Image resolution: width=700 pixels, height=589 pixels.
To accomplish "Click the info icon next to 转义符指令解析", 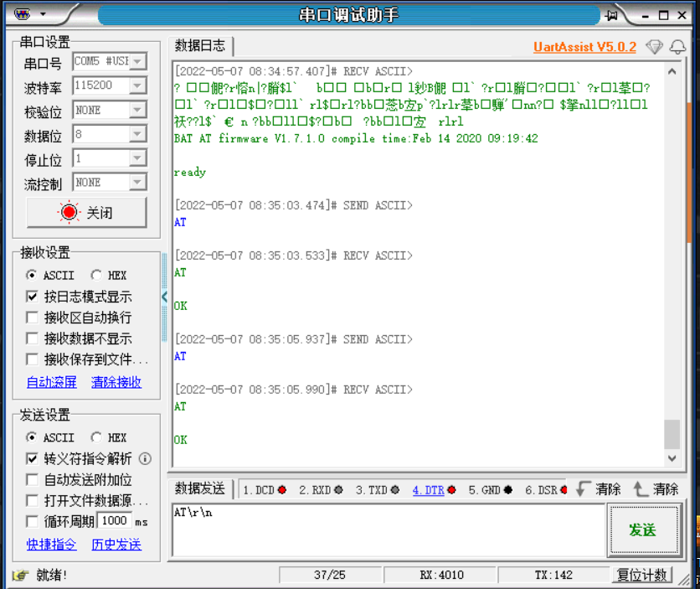I will pyautogui.click(x=145, y=458).
